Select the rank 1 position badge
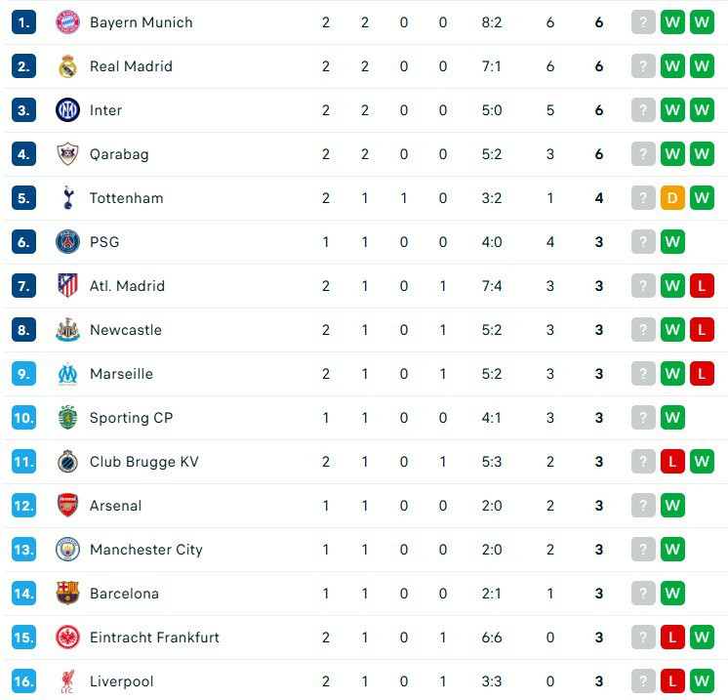Viewport: 728px width, 700px height. [24, 21]
